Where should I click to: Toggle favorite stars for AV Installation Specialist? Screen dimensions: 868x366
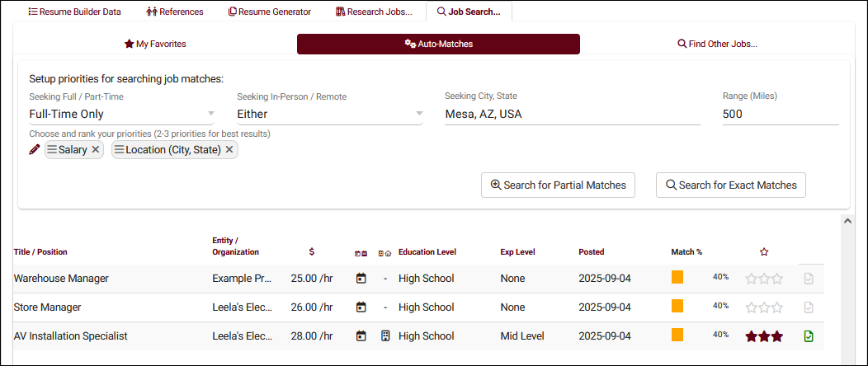[764, 336]
